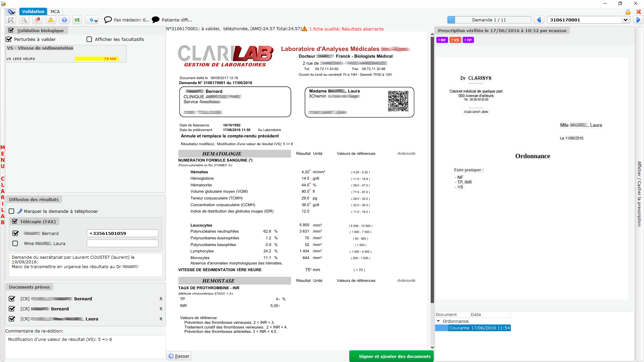Uncheck Perturbés à valider checkbox
Image resolution: width=644 pixels, height=362 pixels.
pyautogui.click(x=9, y=39)
